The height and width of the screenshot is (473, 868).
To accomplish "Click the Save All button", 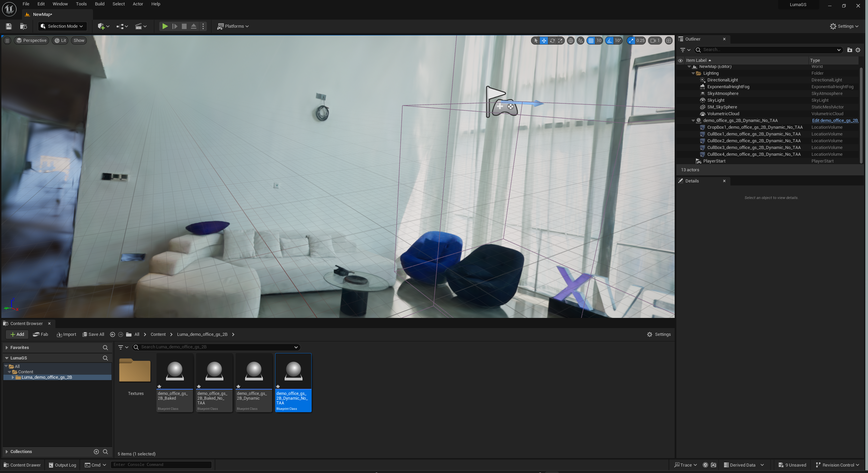I will pos(93,334).
